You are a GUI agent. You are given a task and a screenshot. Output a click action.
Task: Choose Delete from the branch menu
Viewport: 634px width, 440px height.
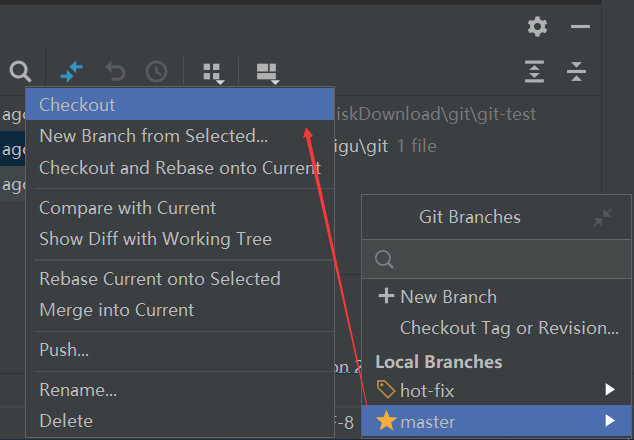(x=66, y=421)
